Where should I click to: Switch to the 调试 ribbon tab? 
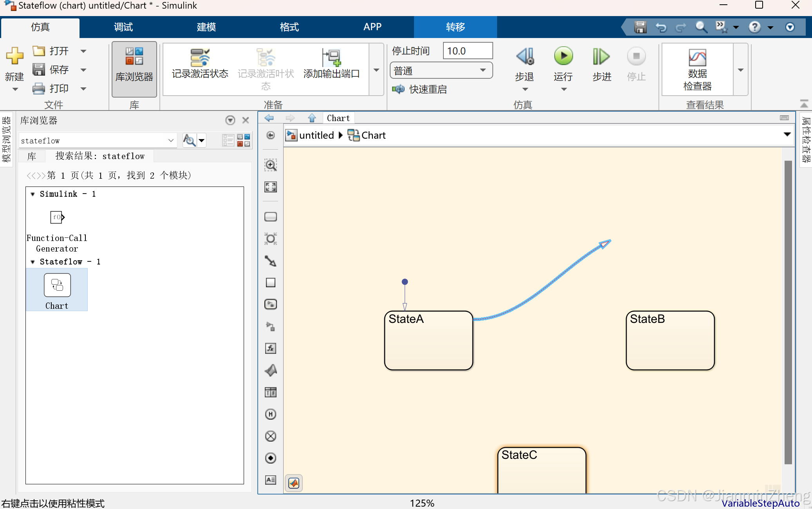tap(123, 27)
